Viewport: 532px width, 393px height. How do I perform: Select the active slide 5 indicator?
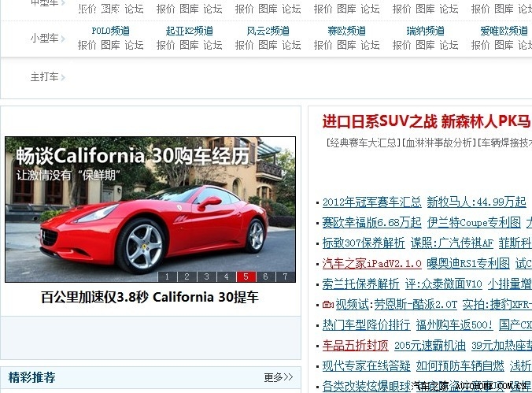click(246, 276)
